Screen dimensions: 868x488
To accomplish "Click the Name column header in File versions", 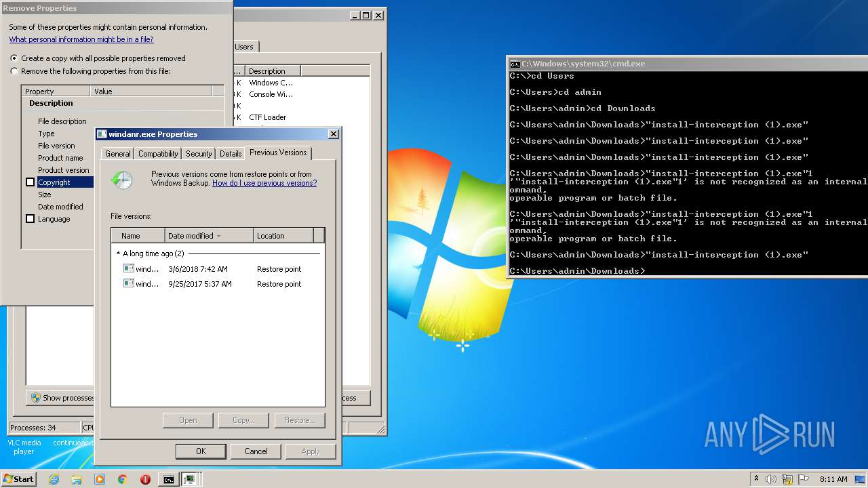I will click(138, 236).
